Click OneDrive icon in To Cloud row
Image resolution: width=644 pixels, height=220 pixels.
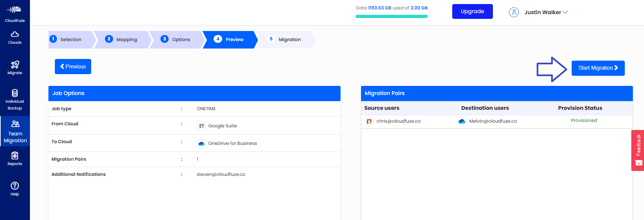[x=202, y=143]
